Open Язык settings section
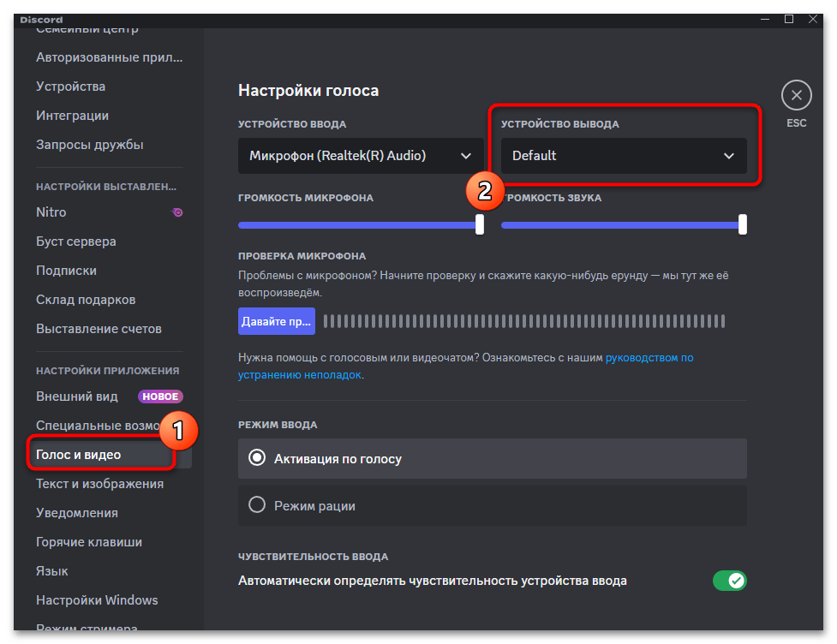This screenshot has width=837, height=644. tap(51, 571)
